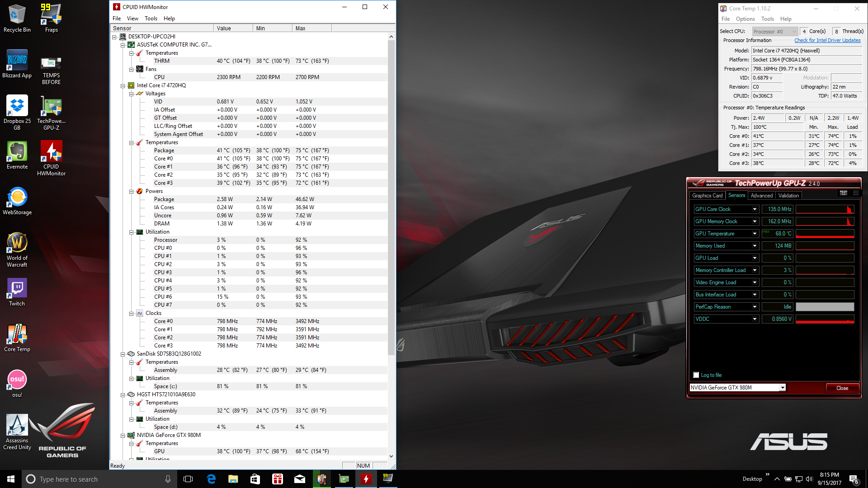Launch the CPUID HWMonitor desktop shortcut
This screenshot has width=868, height=488.
[x=51, y=158]
